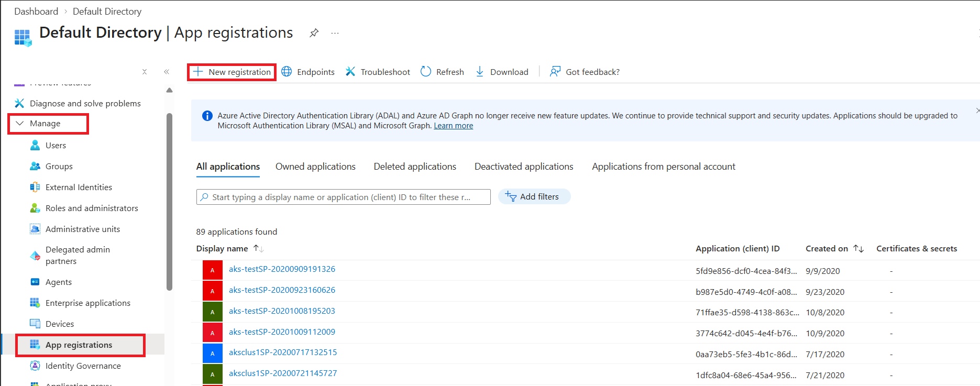Click the Troubleshoot tools icon

[x=350, y=72]
